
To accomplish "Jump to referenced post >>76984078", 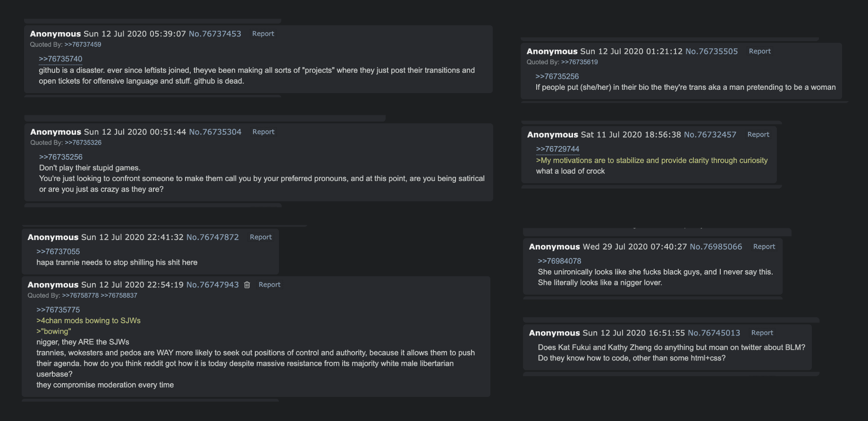I will click(559, 261).
